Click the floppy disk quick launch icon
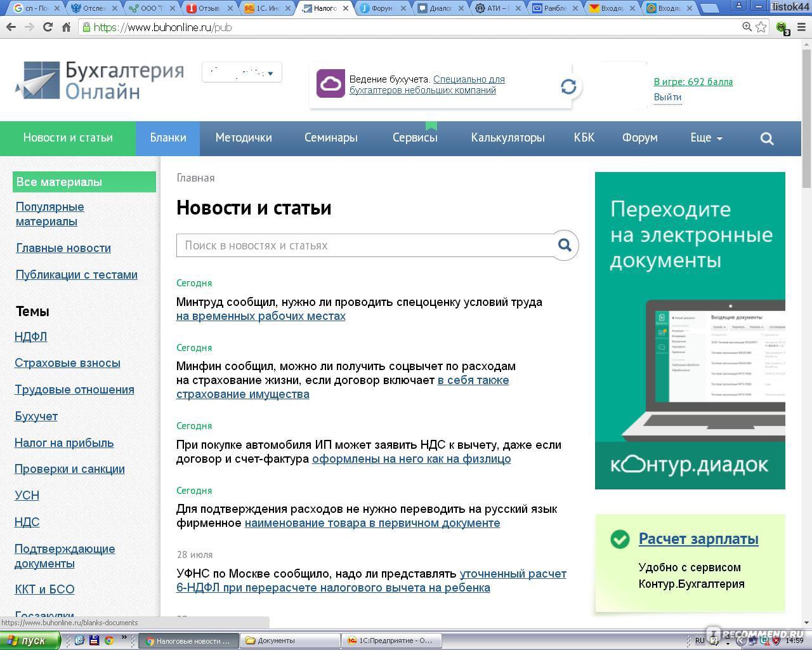812x650 pixels. tap(94, 640)
